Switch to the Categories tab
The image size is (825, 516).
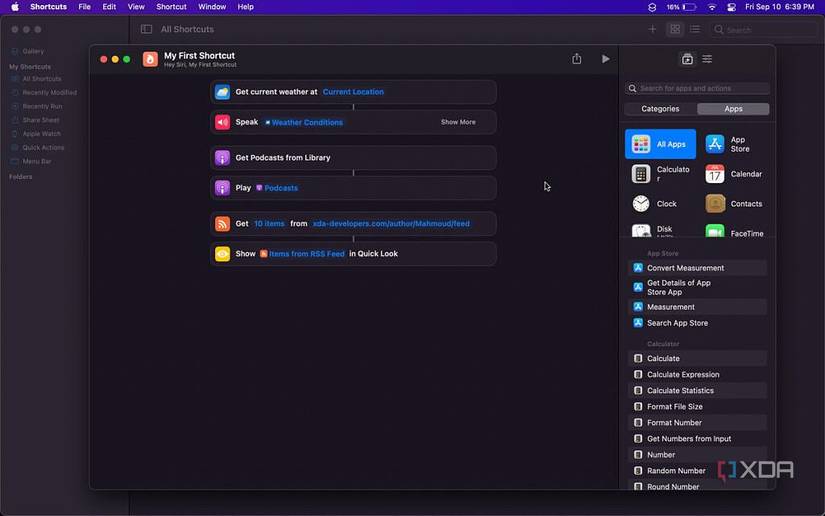click(660, 109)
